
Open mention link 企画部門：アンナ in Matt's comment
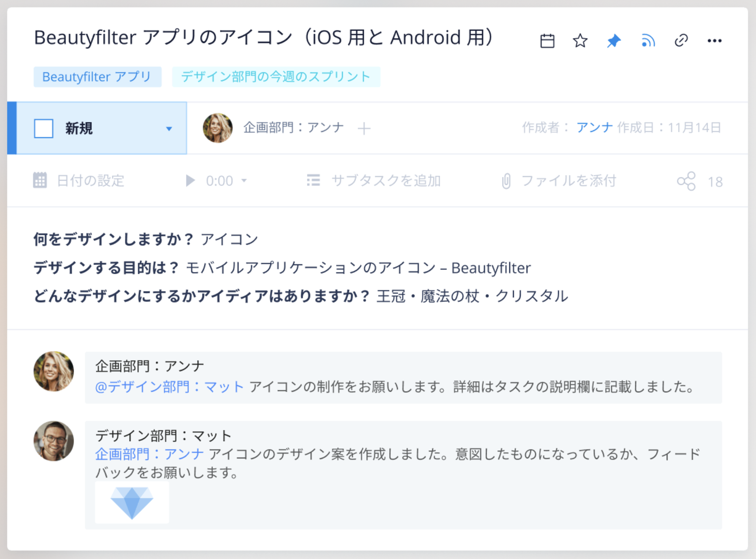click(149, 454)
